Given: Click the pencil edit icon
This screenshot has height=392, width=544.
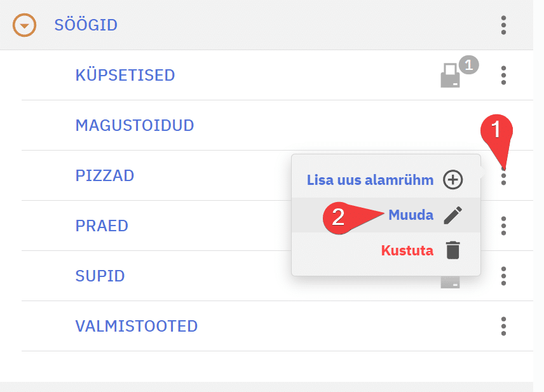Looking at the screenshot, I should 452,215.
